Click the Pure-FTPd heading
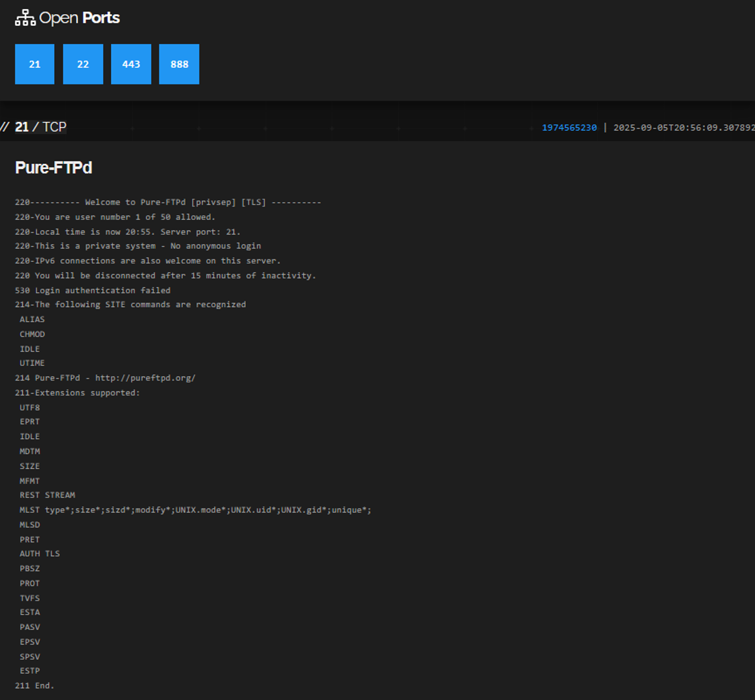 (x=54, y=168)
